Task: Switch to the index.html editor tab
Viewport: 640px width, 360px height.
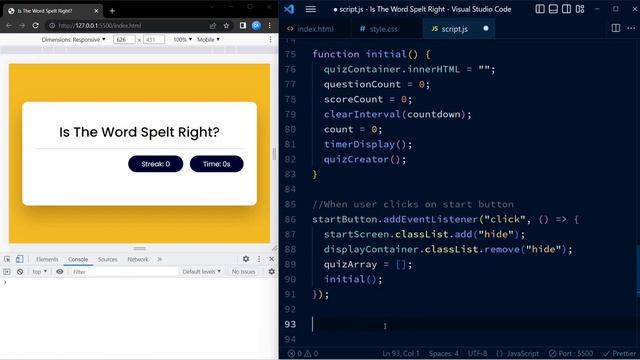Action: pyautogui.click(x=310, y=29)
